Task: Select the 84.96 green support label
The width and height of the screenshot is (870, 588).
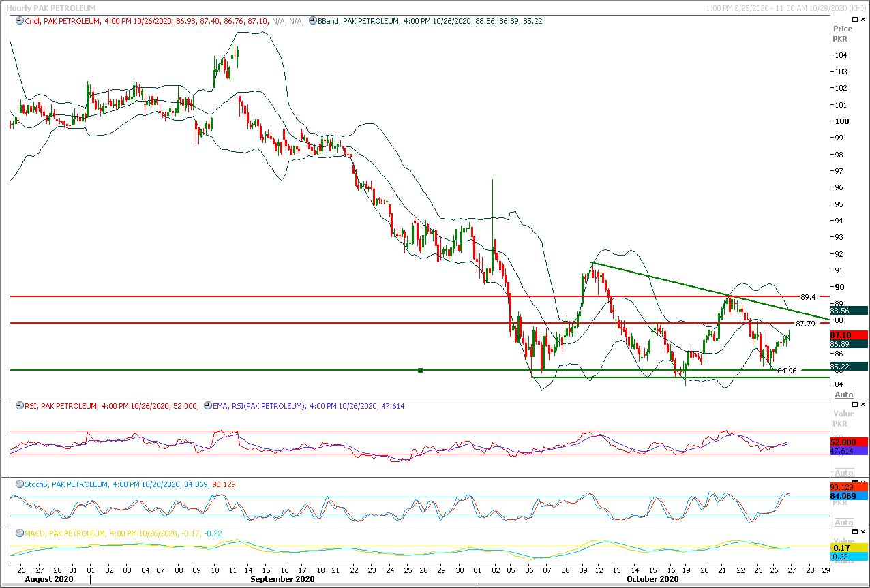Action: 787,371
